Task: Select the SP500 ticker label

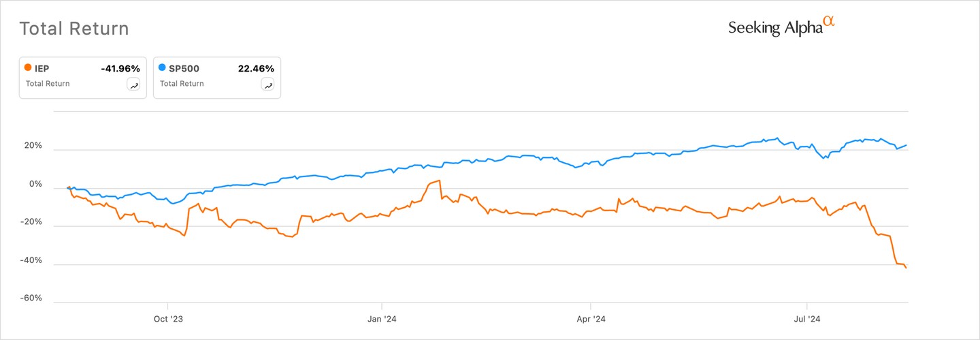Action: (184, 68)
